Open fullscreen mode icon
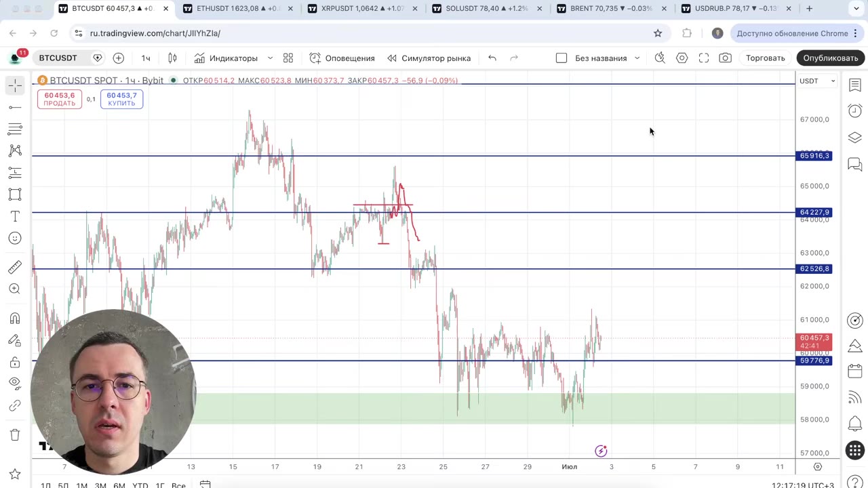Viewport: 868px width, 488px height. (x=704, y=58)
